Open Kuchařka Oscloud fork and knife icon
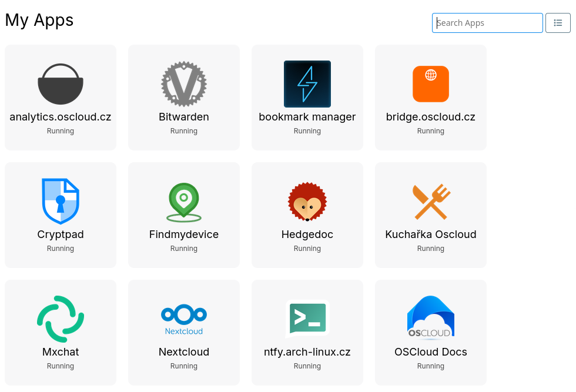The height and width of the screenshot is (392, 576). [431, 202]
